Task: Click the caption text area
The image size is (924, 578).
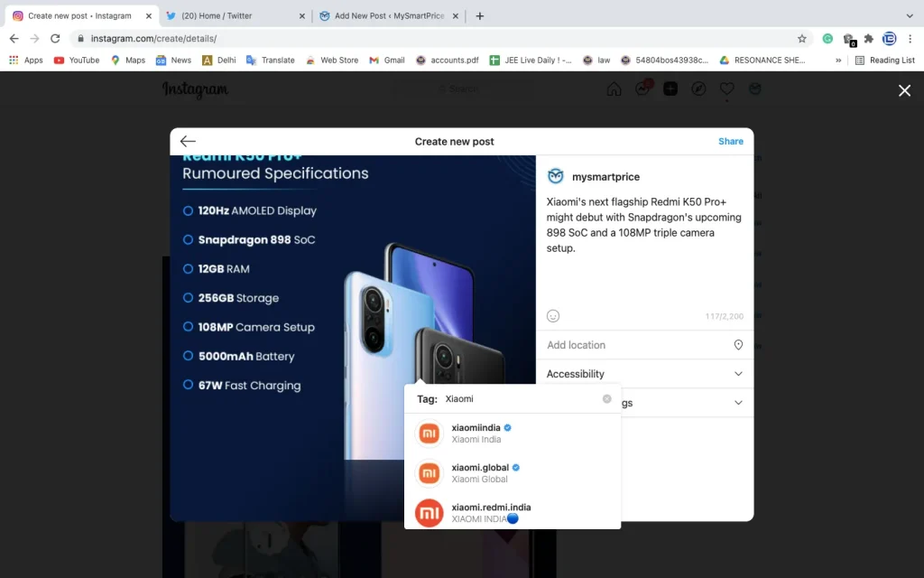Action: click(x=644, y=247)
